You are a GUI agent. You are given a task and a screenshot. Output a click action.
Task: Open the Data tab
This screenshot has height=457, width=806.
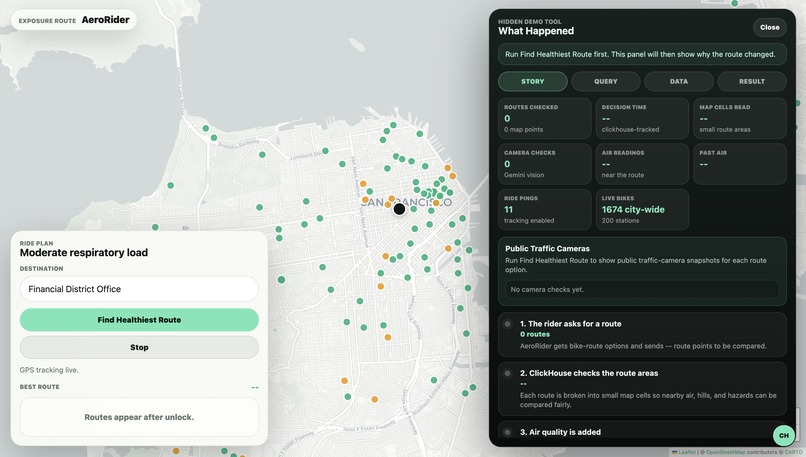point(679,81)
